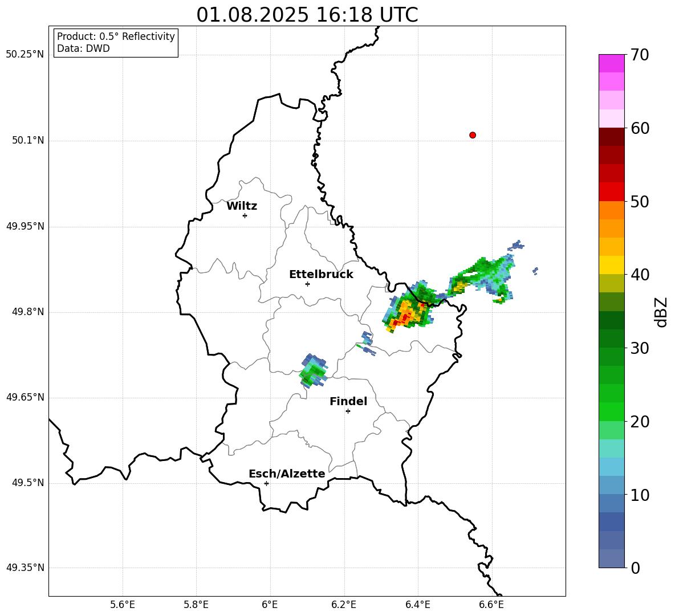The width and height of the screenshot is (675, 616).
Task: Select the green 20 dBZ colorbar band
Action: [x=611, y=411]
